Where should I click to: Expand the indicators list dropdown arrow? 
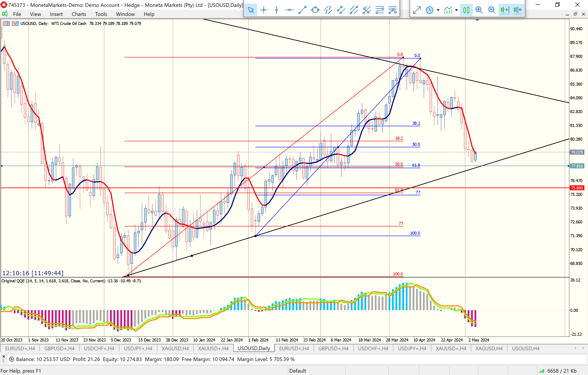456,10
